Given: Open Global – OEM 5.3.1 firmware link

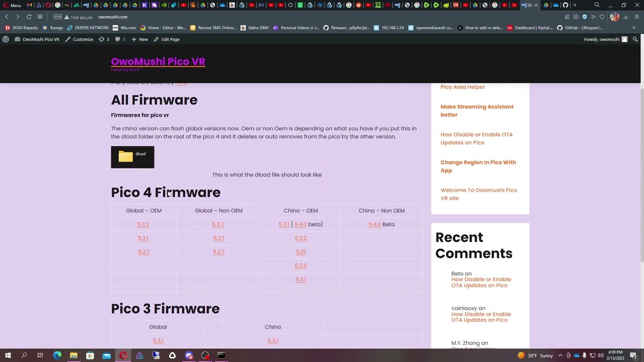Looking at the screenshot, I should [x=143, y=238].
